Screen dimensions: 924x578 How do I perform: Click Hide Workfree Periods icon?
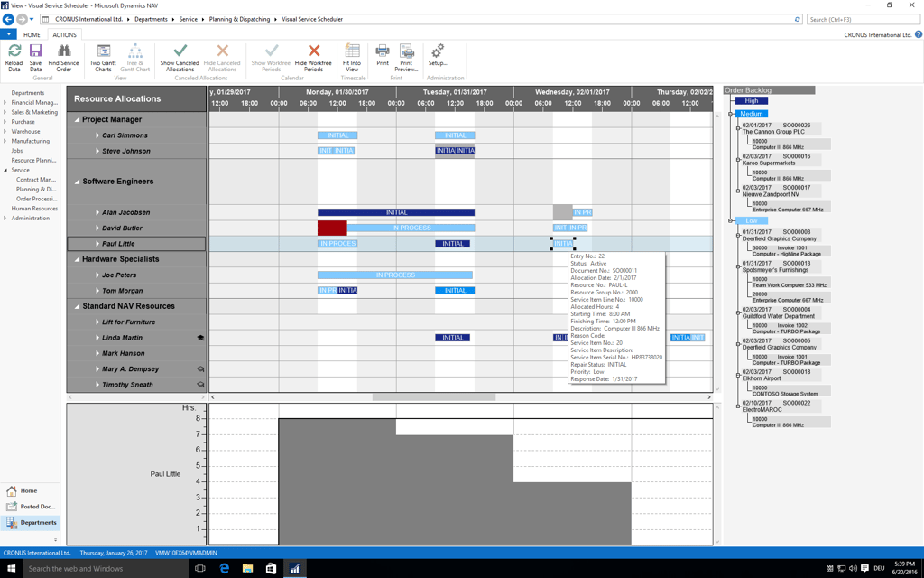point(313,51)
